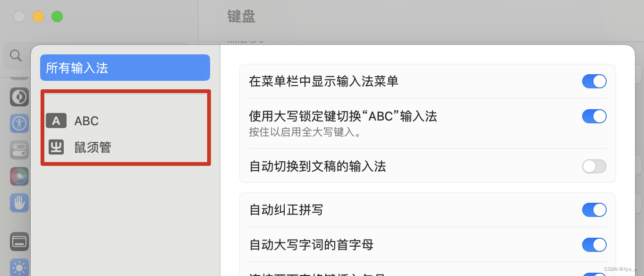Minimize the window using yellow button
Image resolution: width=644 pixels, height=276 pixels.
38,17
